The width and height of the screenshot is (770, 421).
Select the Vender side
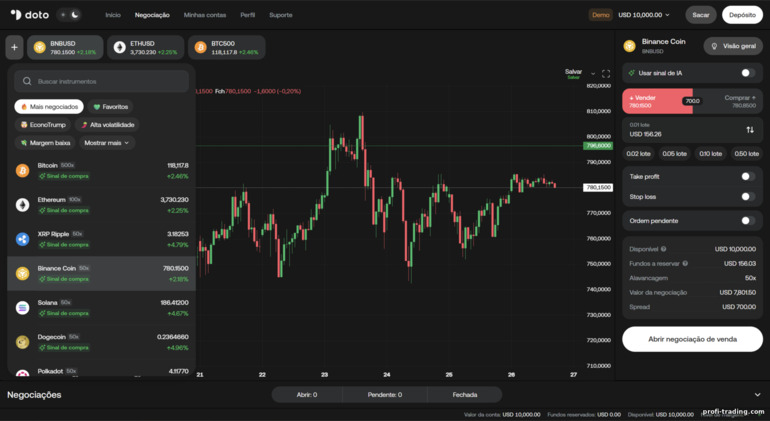657,101
